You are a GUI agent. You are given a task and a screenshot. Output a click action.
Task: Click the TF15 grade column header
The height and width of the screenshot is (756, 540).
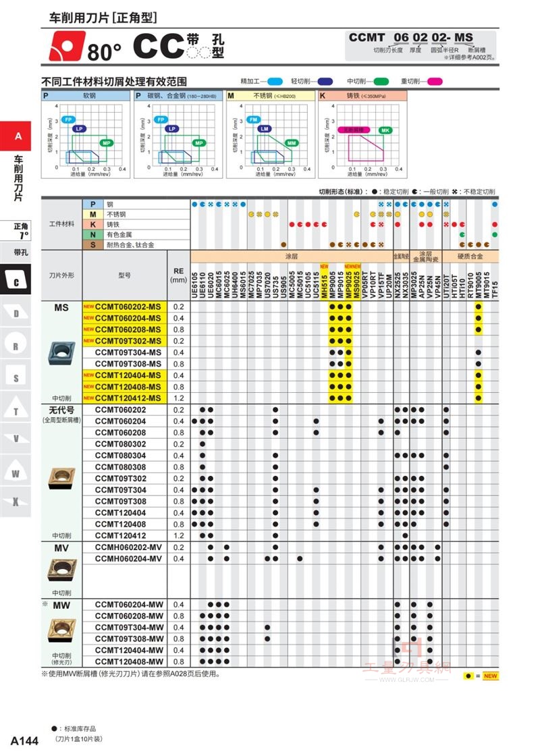point(495,288)
